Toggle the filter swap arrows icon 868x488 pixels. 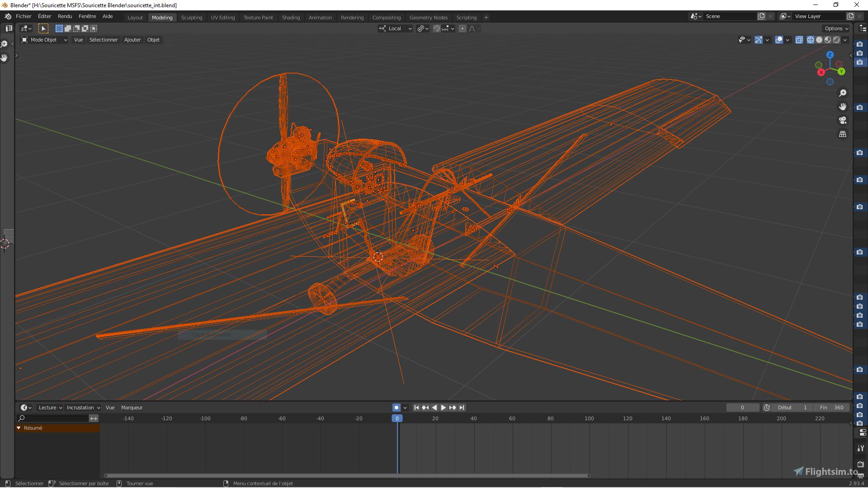click(94, 418)
